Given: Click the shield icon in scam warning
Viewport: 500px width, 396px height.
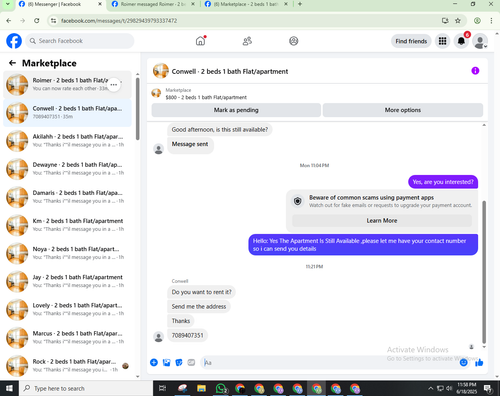Looking at the screenshot, I should click(298, 201).
